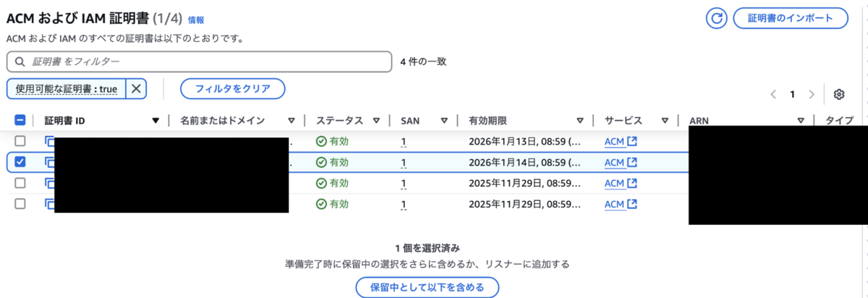Copy certificate ID in 2026年1月13日 row

49,141
